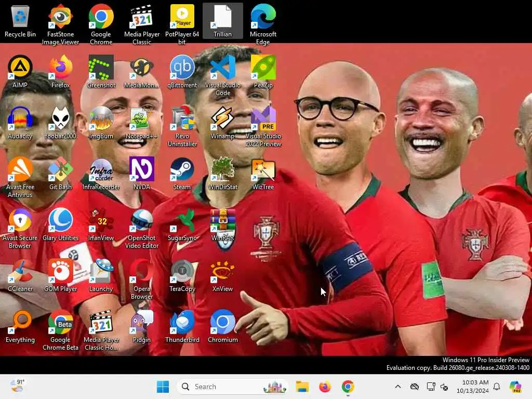Select the NVDA desktop icon
The height and width of the screenshot is (399, 532).
tap(142, 174)
